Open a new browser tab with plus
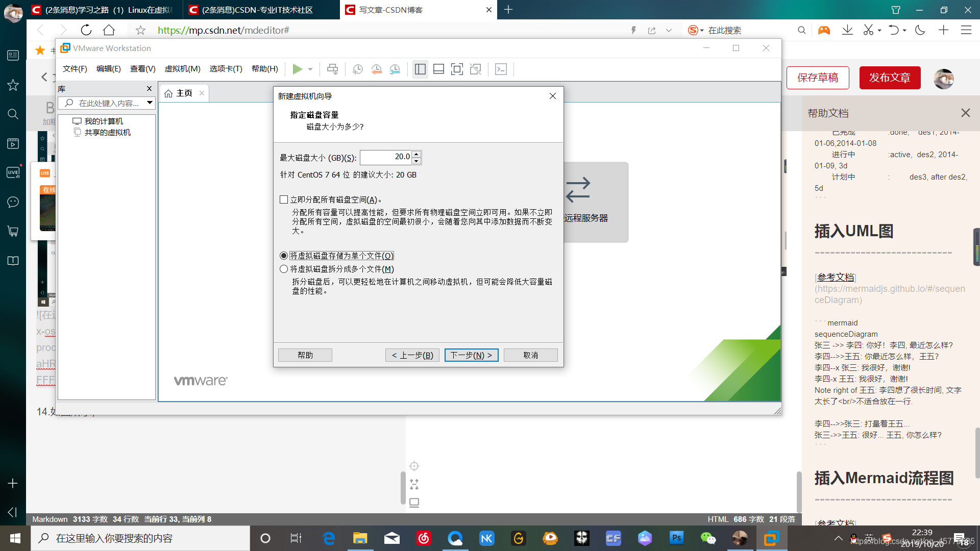Screen dimensions: 980x551 coord(508,10)
